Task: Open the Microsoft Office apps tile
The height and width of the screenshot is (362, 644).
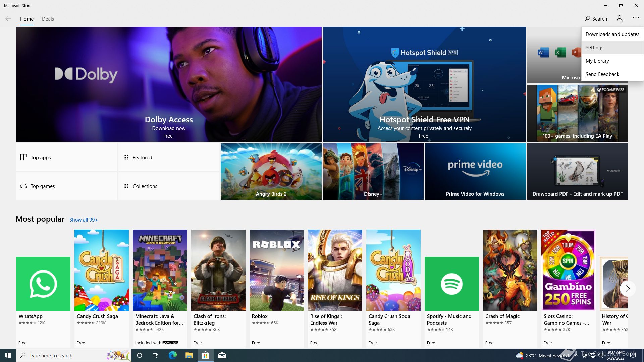Action: [x=554, y=55]
